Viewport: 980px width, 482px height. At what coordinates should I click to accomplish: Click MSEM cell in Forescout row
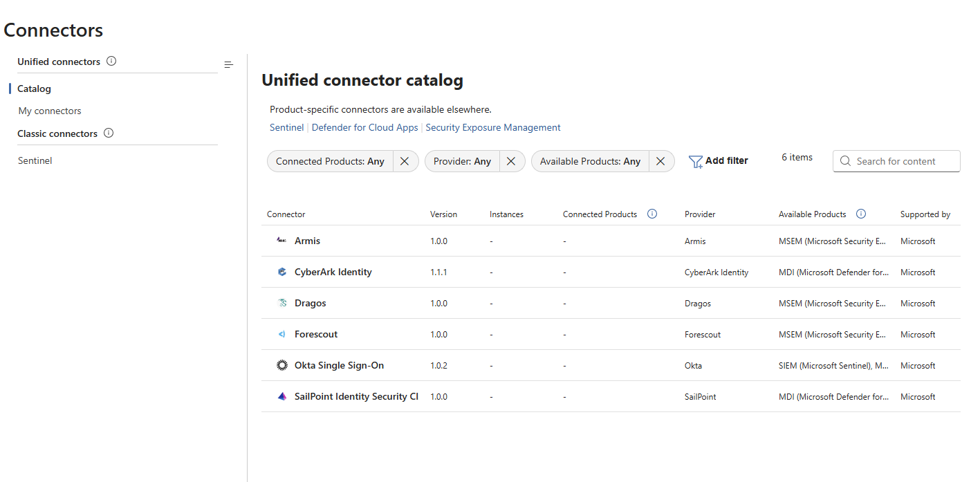832,335
